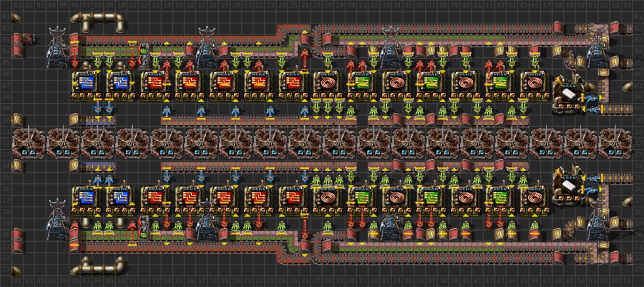Select upper processing unit assembler at column 10
This screenshot has height=287, width=644.
tap(120, 85)
